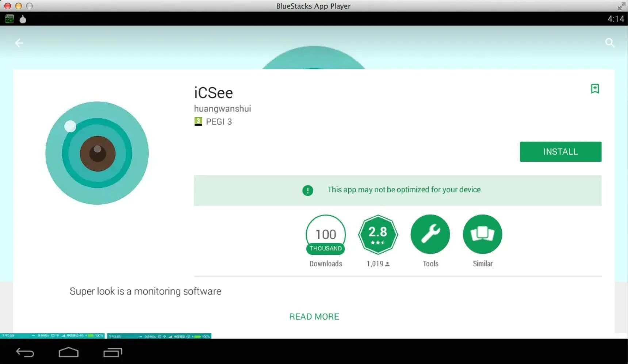Open the 2.8 star rating badge
This screenshot has height=364, width=628.
tap(378, 234)
